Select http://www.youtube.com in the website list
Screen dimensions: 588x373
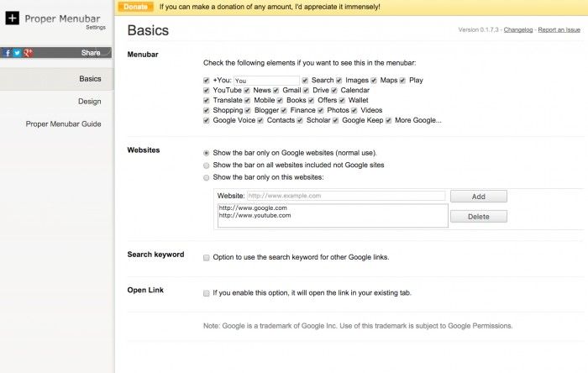255,215
